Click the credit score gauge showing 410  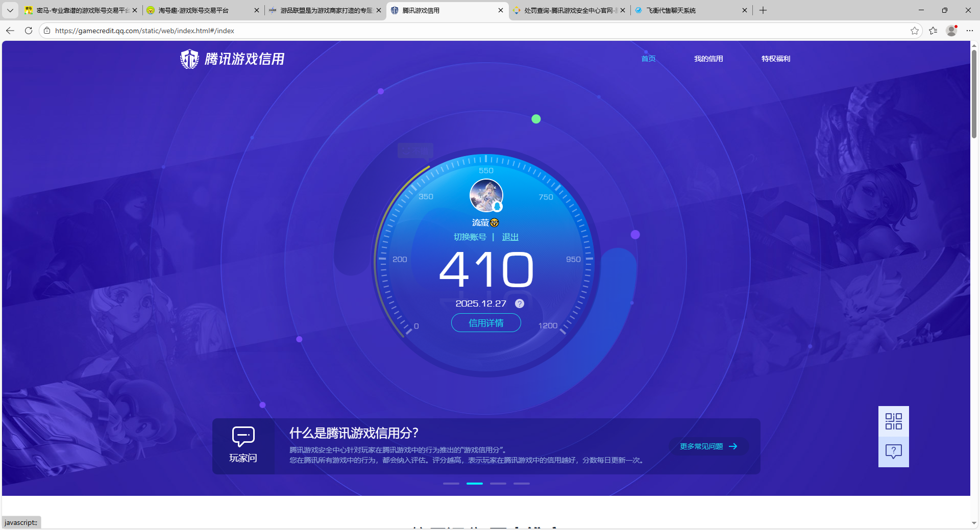coord(485,269)
